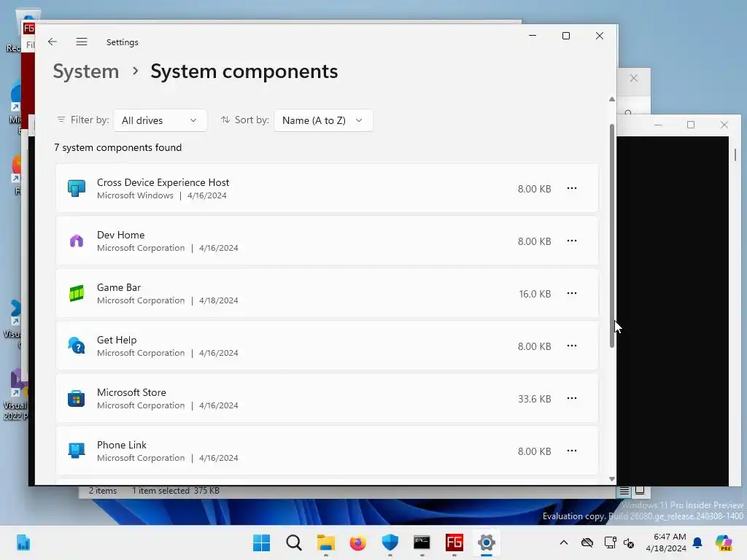Screen dimensions: 747x560
Task: Click the 7 system components found text
Action: (x=117, y=147)
